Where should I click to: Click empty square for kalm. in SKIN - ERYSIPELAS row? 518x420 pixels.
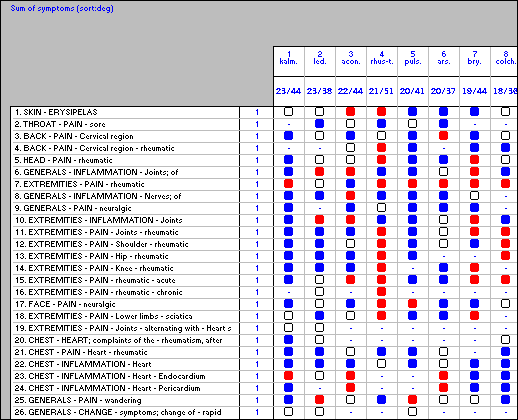(x=288, y=112)
